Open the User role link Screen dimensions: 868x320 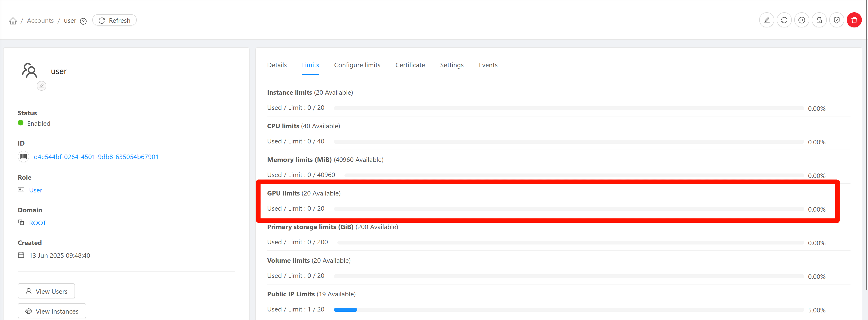point(35,190)
